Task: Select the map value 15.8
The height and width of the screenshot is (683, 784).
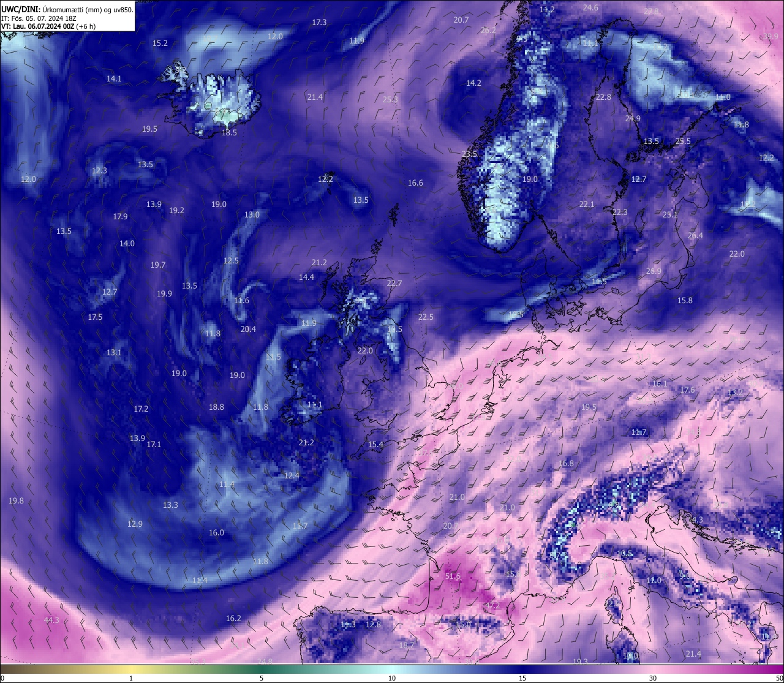Action: 685,301
